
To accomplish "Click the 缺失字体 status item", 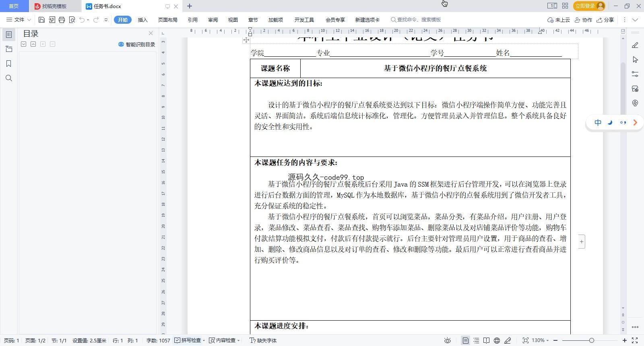I will (263, 340).
